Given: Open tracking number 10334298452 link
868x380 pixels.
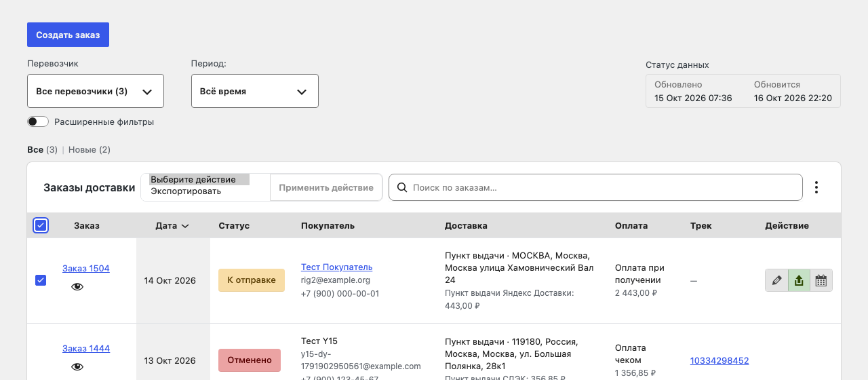Looking at the screenshot, I should [719, 361].
